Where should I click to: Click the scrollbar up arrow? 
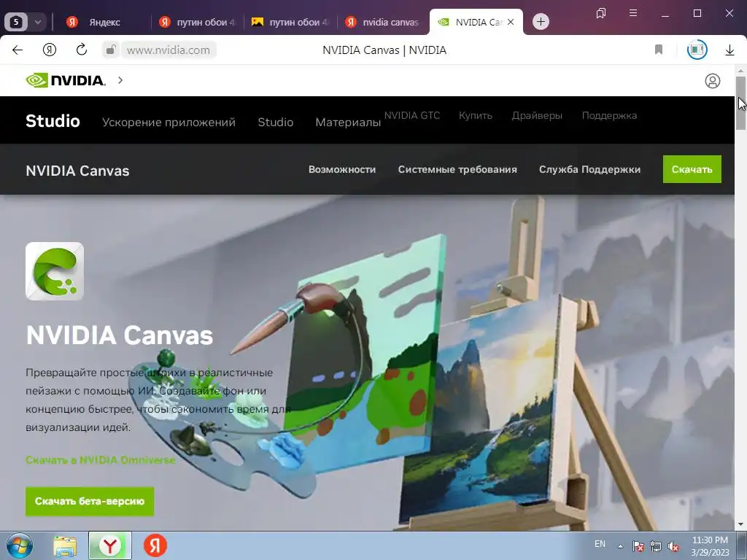click(x=740, y=71)
